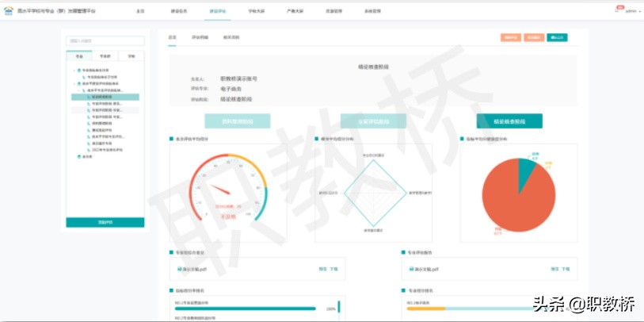Click the PDF icon in 专业评估报告 panel
This screenshot has width=644, height=322.
point(412,269)
